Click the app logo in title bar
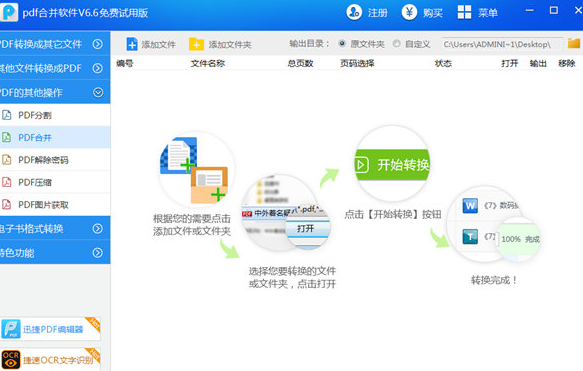 9,12
